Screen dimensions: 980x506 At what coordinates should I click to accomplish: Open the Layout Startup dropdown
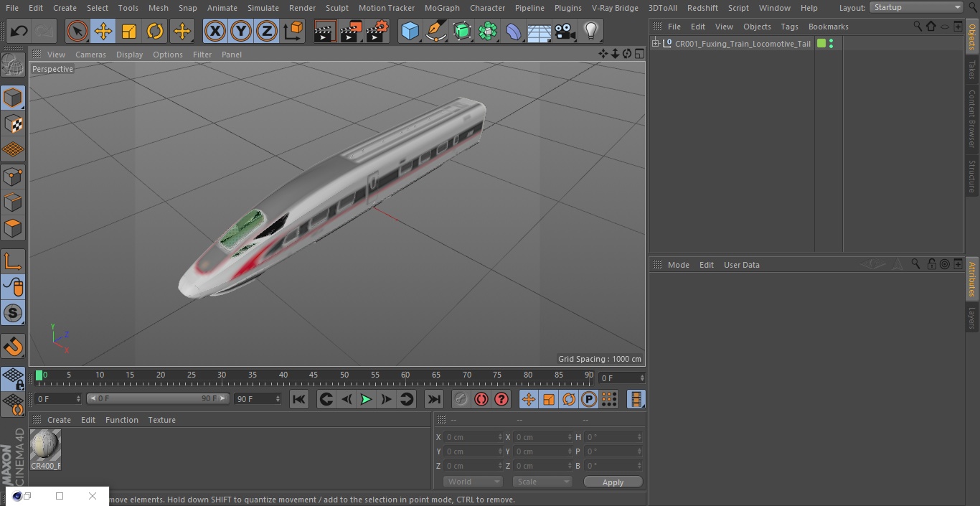(916, 7)
